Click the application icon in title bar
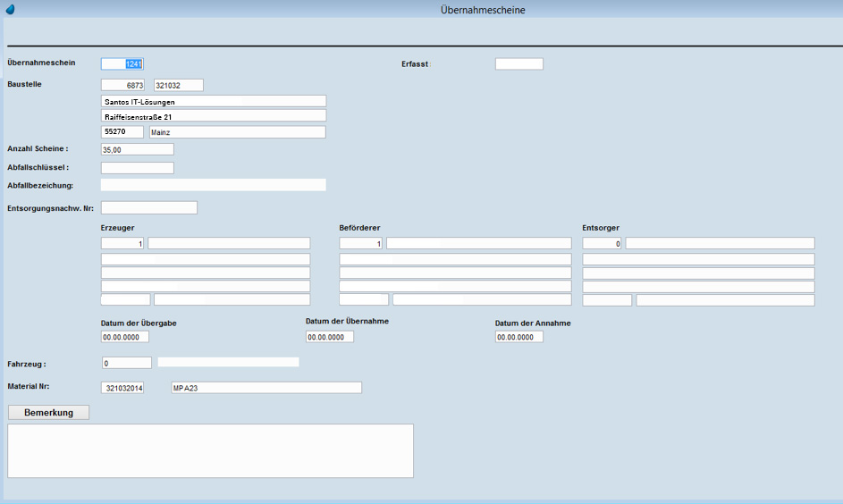843x504 pixels. click(10, 10)
